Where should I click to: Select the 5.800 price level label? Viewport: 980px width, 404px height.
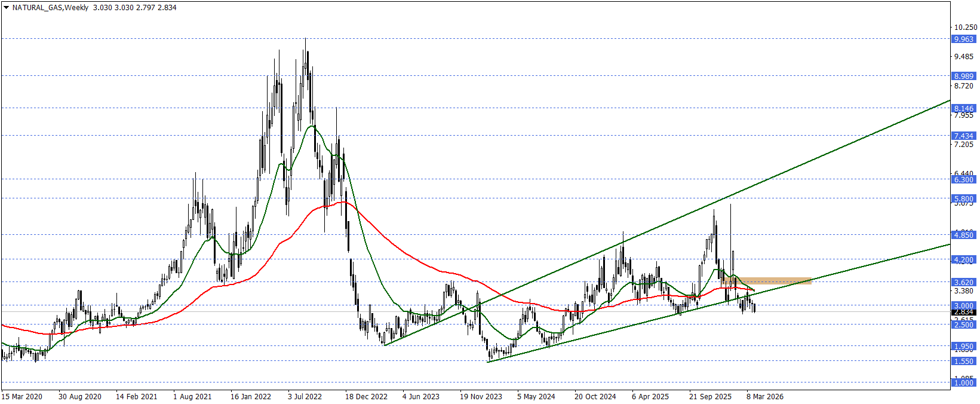[963, 198]
